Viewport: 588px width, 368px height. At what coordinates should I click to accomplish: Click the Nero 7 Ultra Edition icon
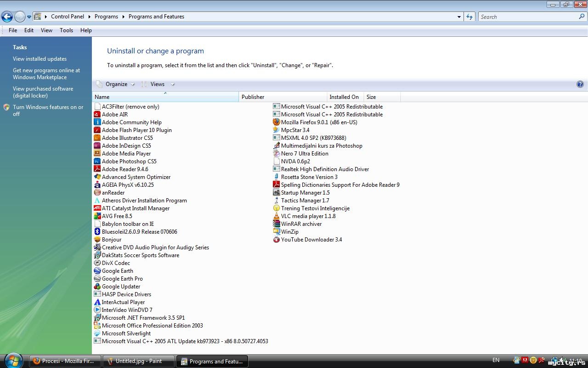point(276,154)
